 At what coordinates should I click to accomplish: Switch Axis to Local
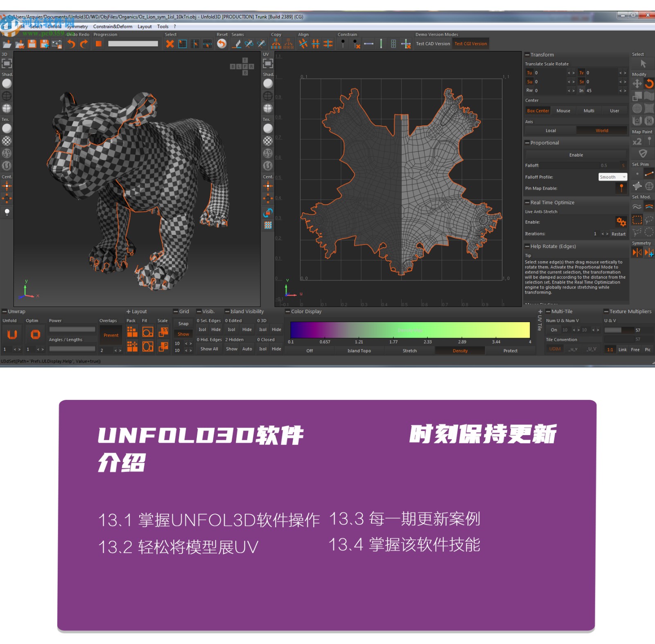[x=551, y=131]
